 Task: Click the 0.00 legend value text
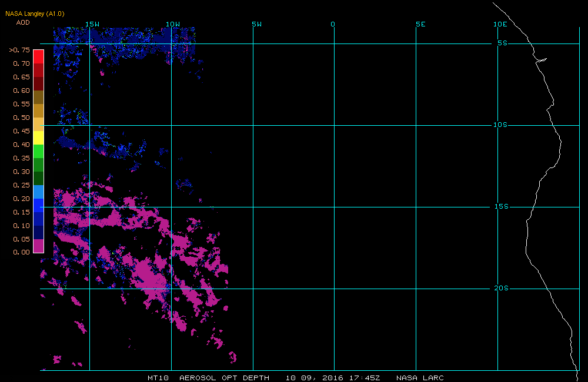click(x=21, y=252)
